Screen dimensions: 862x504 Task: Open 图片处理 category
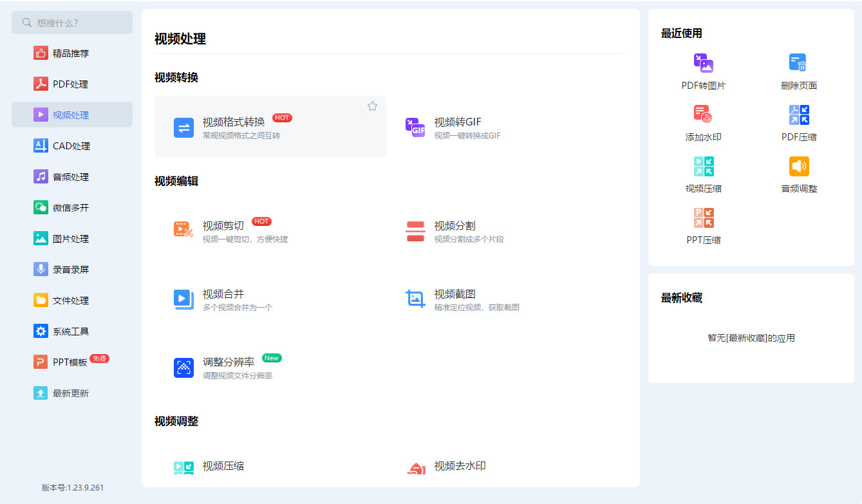pyautogui.click(x=72, y=239)
